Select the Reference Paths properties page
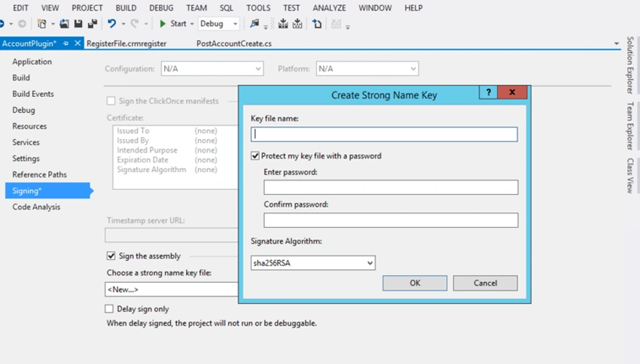Image resolution: width=640 pixels, height=364 pixels. (x=39, y=174)
